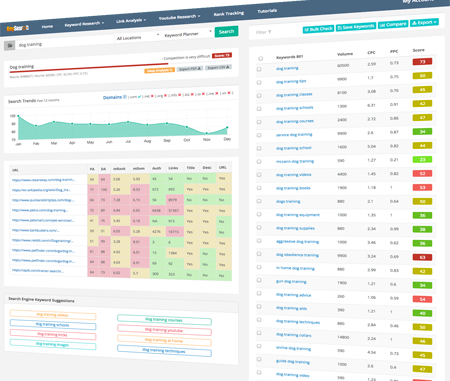The height and width of the screenshot is (381, 450).
Task: Click the Compare button
Action: 393,24
